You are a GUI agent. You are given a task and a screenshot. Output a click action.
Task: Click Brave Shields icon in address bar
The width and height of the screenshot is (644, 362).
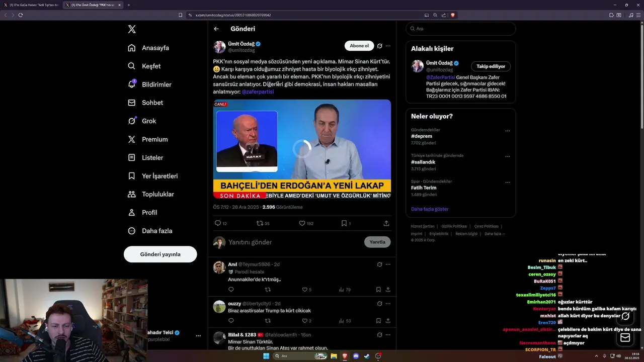(x=453, y=15)
